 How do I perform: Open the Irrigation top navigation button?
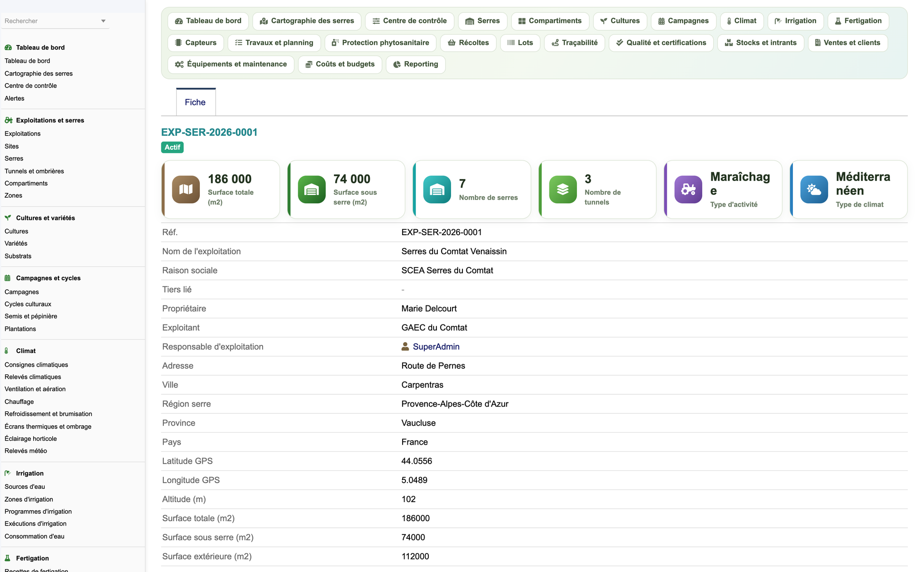click(x=795, y=21)
